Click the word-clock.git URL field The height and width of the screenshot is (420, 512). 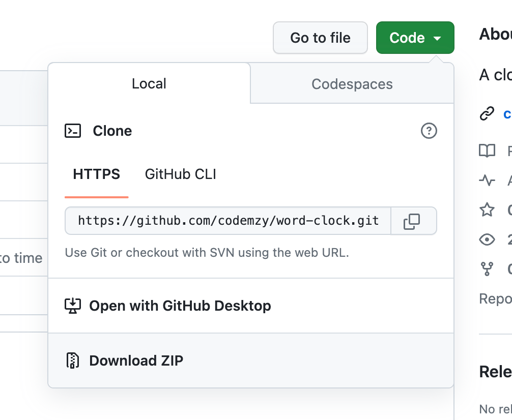click(228, 221)
